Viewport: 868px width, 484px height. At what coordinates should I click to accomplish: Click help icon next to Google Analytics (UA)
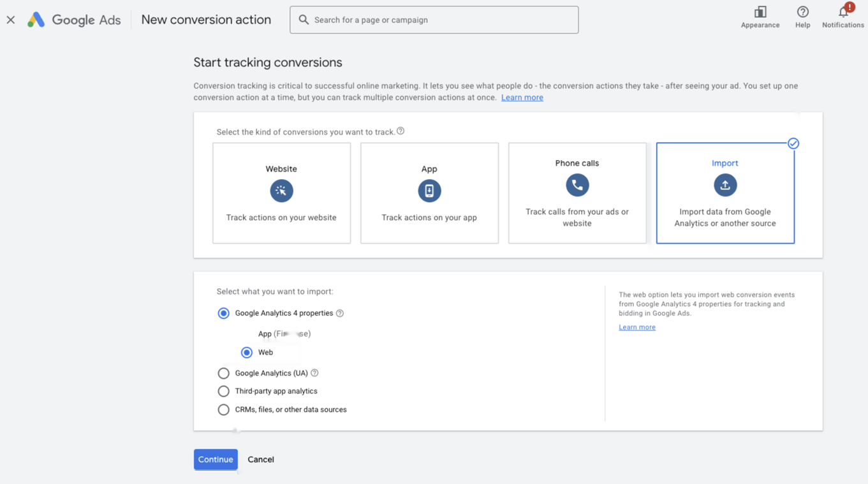314,373
